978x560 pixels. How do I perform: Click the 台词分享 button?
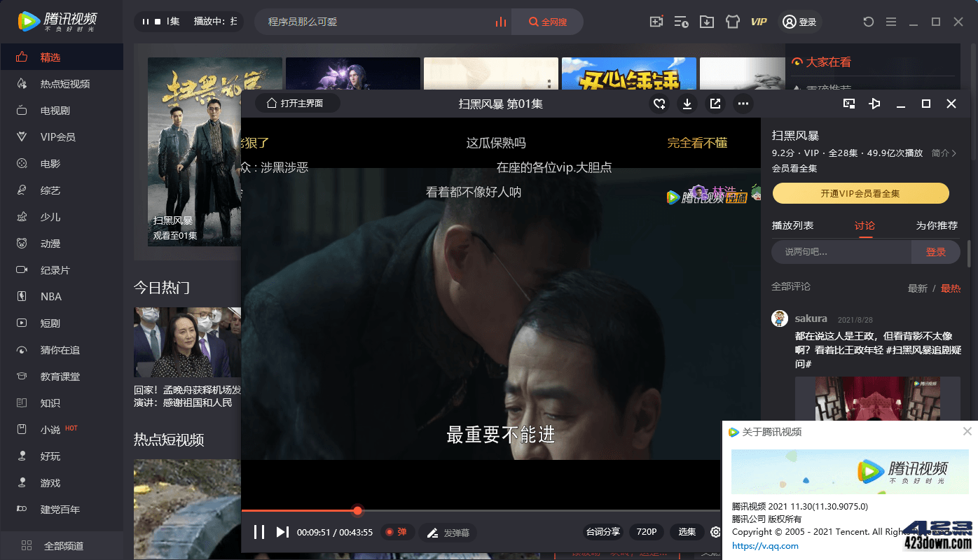tap(602, 532)
